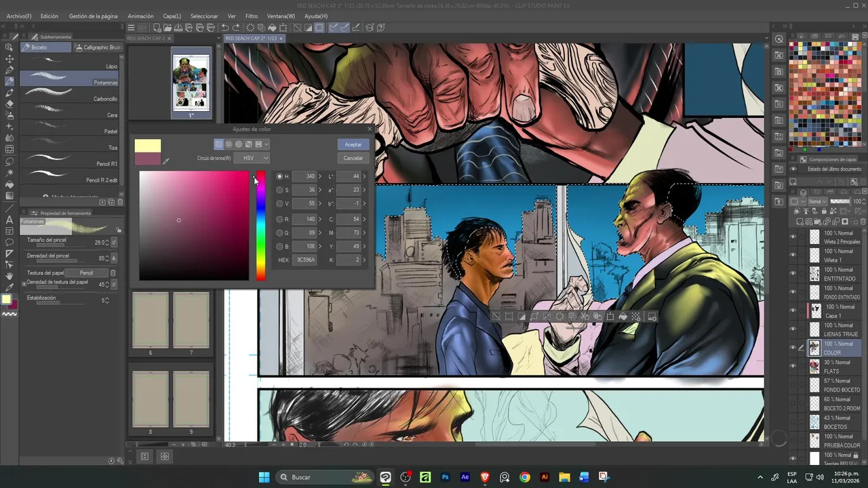This screenshot has height=488, width=868.
Task: Click the Save document icon
Action: coord(178,28)
